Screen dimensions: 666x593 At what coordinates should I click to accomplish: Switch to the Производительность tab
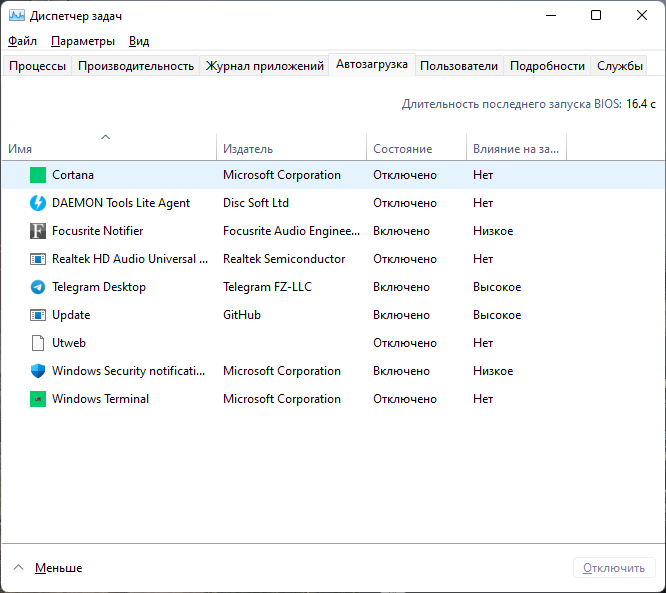pos(136,66)
